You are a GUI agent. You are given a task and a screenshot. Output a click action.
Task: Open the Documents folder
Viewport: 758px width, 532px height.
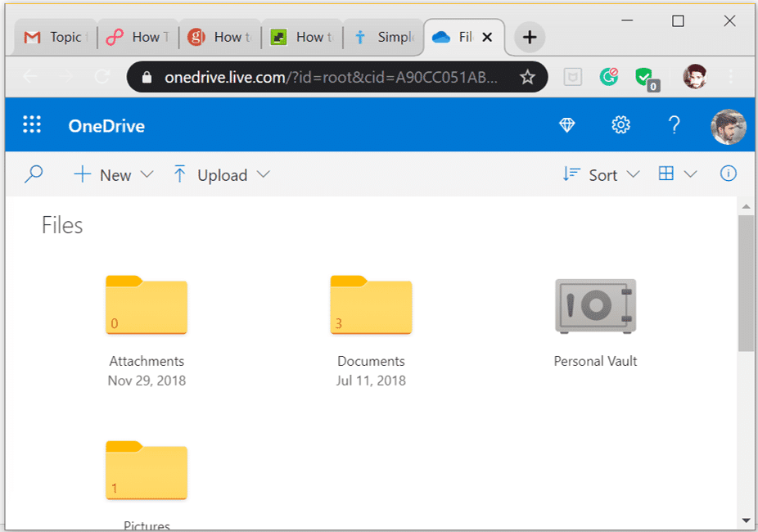tap(372, 305)
